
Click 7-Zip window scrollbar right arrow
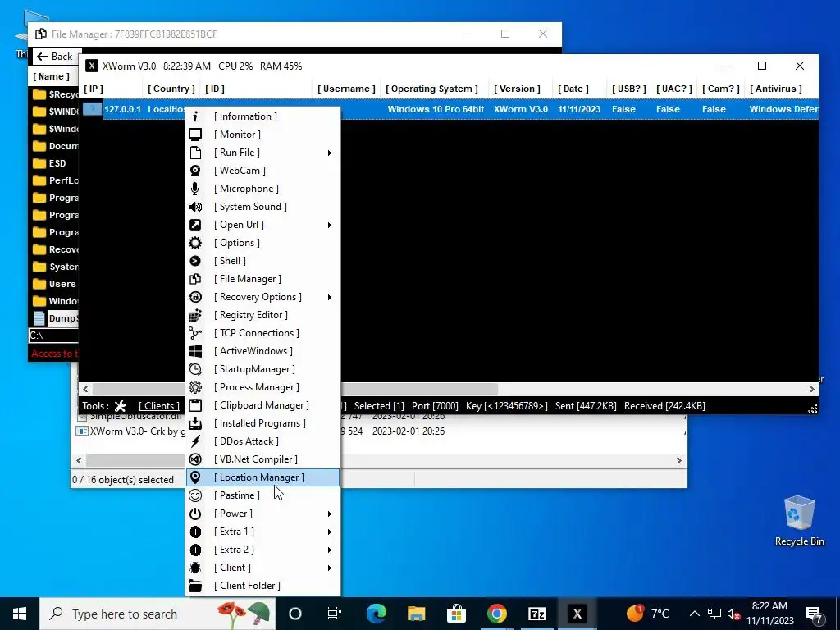coord(679,461)
